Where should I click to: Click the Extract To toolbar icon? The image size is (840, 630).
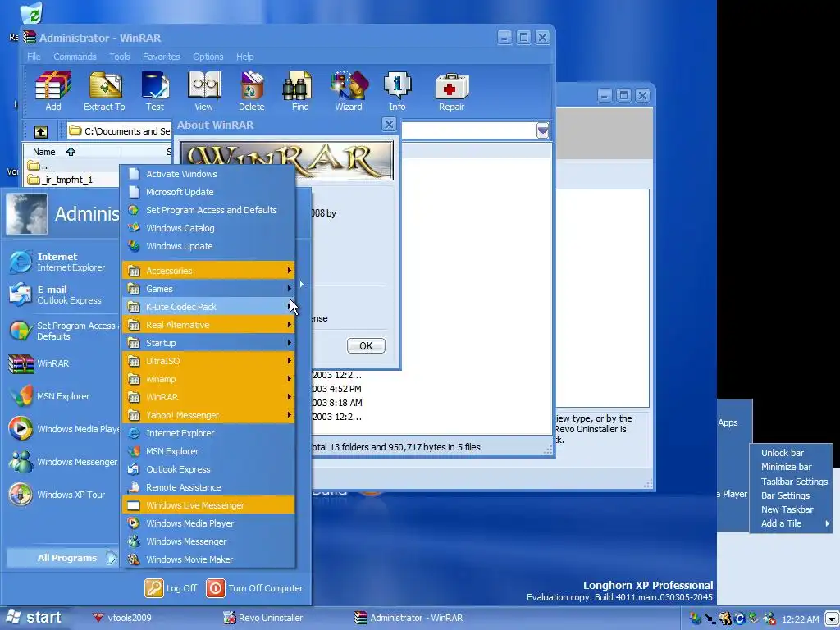coord(104,91)
